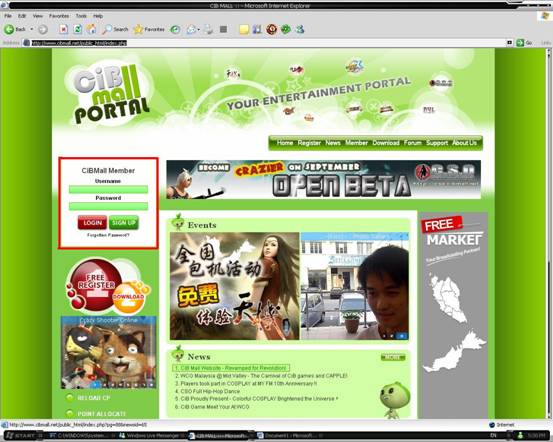
Task: Open the Search toolbar button
Action: click(115, 29)
